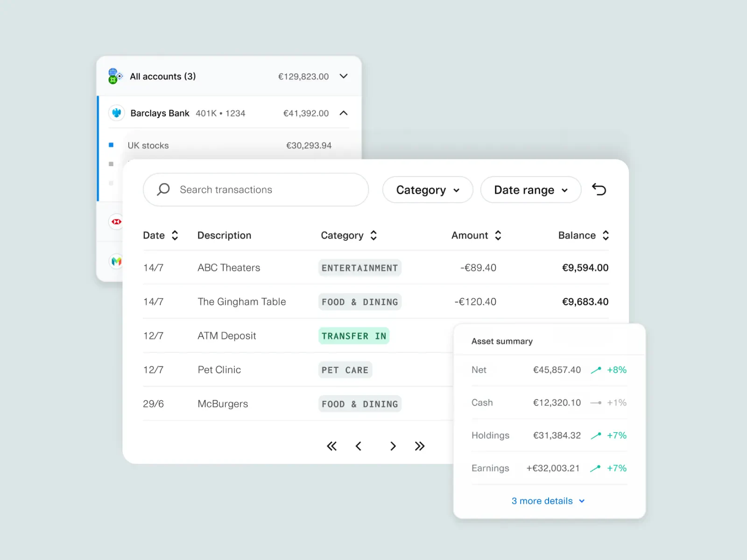
Task: Select the McBurgers transaction
Action: point(298,404)
